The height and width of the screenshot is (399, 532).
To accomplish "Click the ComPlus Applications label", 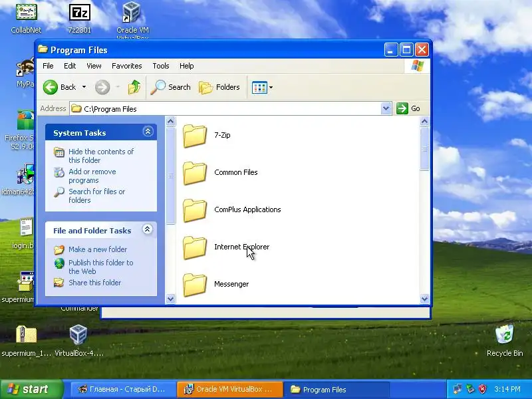I will point(247,209).
